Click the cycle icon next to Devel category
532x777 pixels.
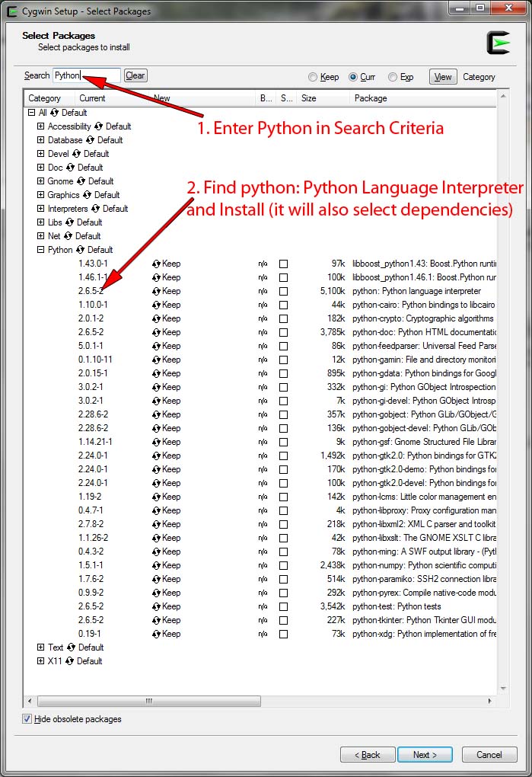tap(76, 154)
